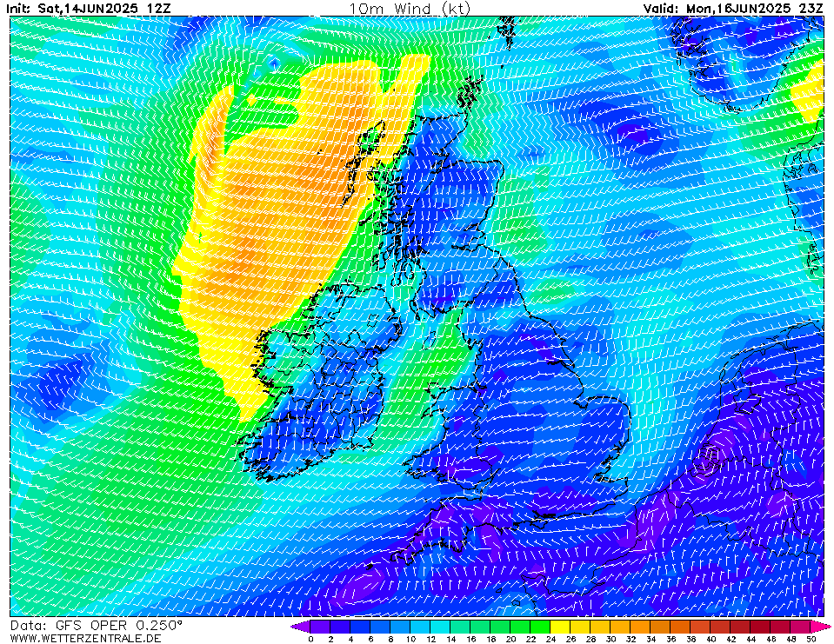Open the WWW.WETTERZENTRALE.DE link
The height and width of the screenshot is (644, 834).
click(85, 638)
